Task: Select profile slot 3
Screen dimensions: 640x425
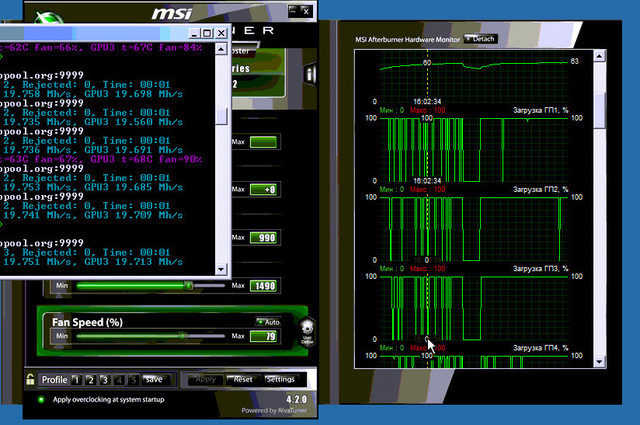Action: tap(105, 380)
